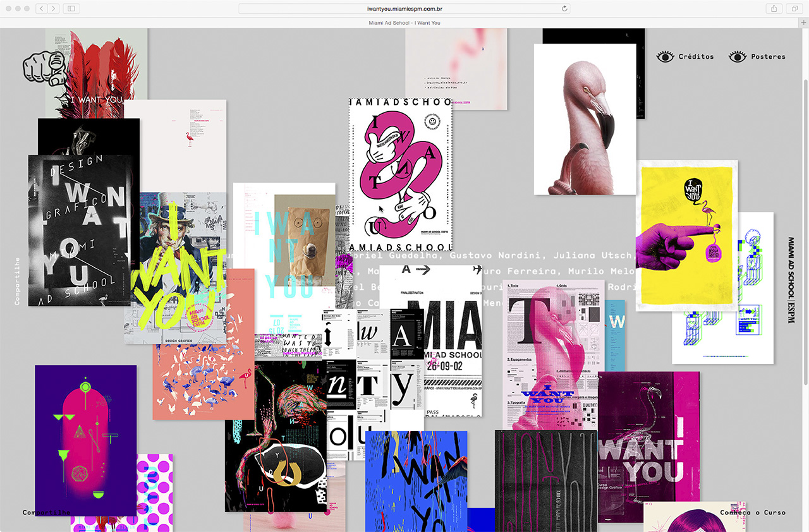Open the black Design Grafico poster

click(x=80, y=231)
